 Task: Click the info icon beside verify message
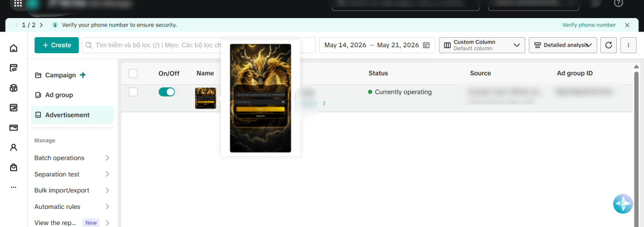pos(55,25)
